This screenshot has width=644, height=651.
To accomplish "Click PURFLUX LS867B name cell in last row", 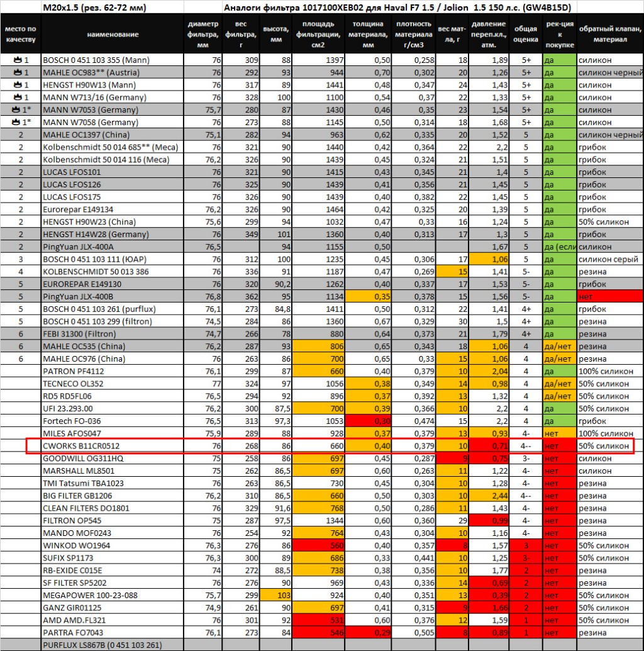I will point(113,645).
